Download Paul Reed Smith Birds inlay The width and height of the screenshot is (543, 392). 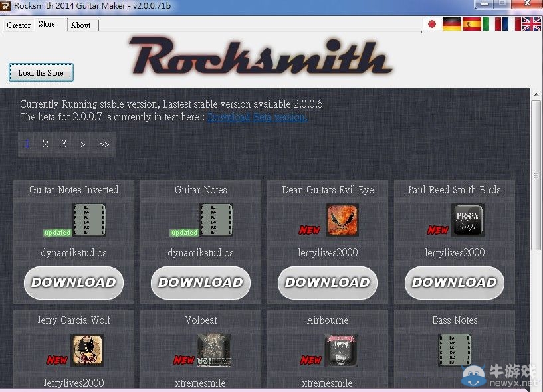(x=455, y=282)
